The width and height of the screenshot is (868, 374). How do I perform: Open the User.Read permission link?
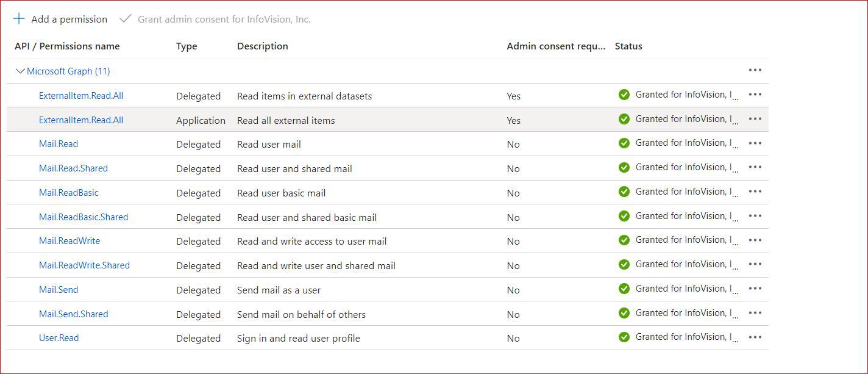tap(59, 338)
